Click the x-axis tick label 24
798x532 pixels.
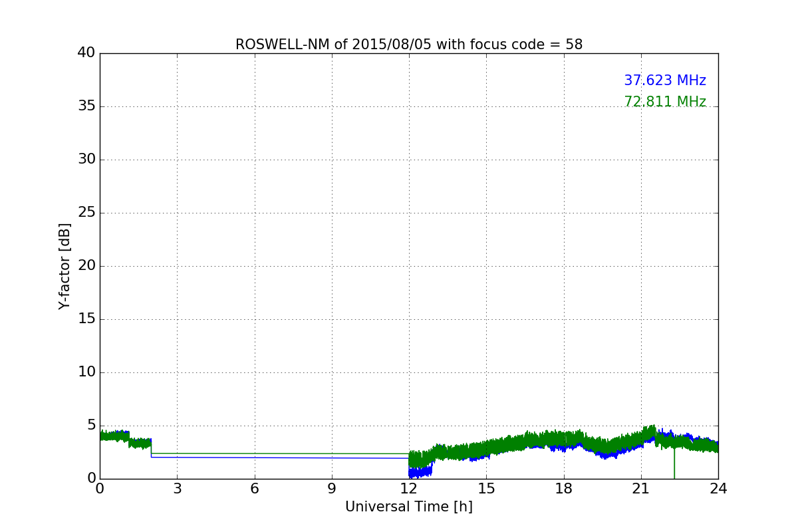coord(718,489)
